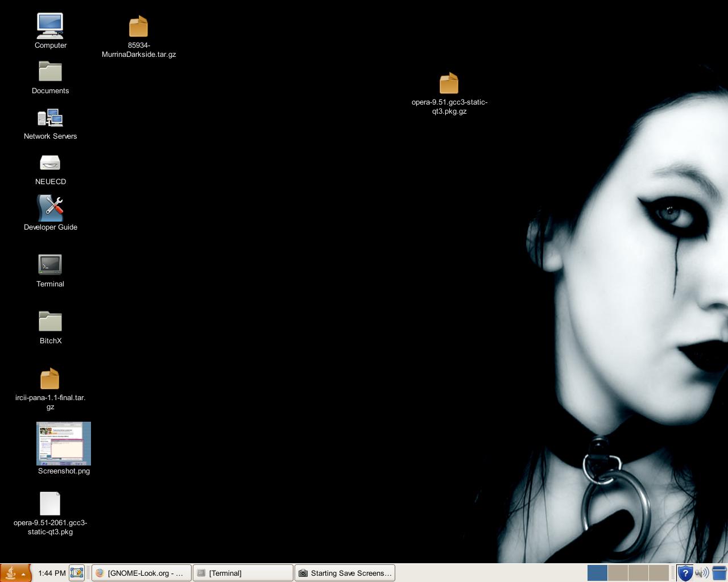Image resolution: width=728 pixels, height=582 pixels.
Task: Select the Terminal launcher on desktop
Action: pyautogui.click(x=50, y=264)
